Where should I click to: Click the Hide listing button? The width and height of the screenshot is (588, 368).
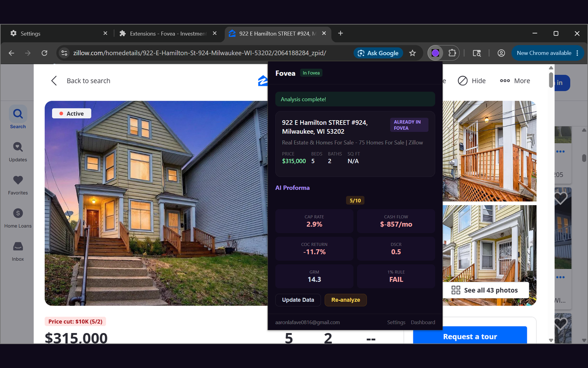472,80
